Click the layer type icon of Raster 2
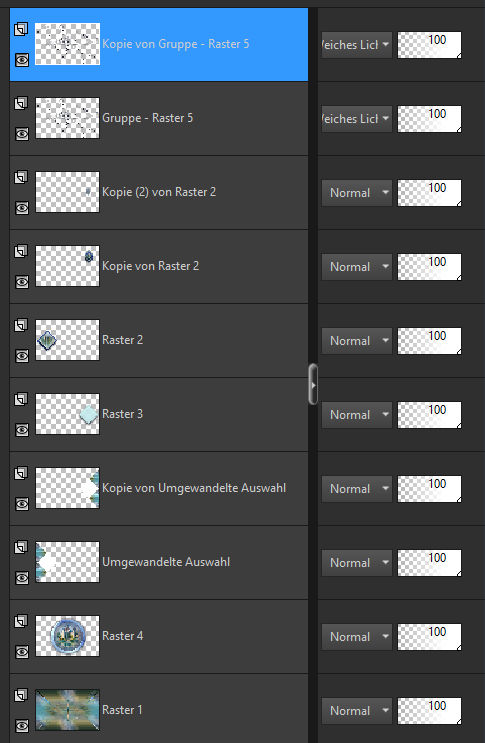The width and height of the screenshot is (485, 743). pos(21,325)
